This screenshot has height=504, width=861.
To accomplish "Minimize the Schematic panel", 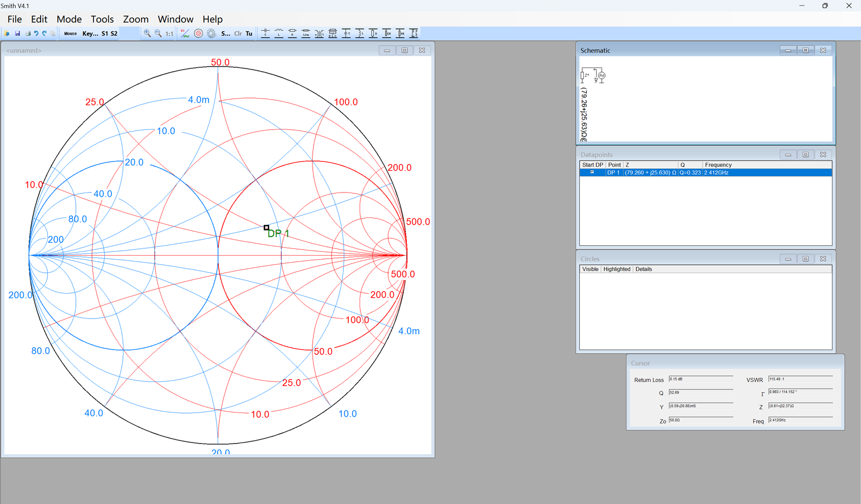I will pos(788,50).
